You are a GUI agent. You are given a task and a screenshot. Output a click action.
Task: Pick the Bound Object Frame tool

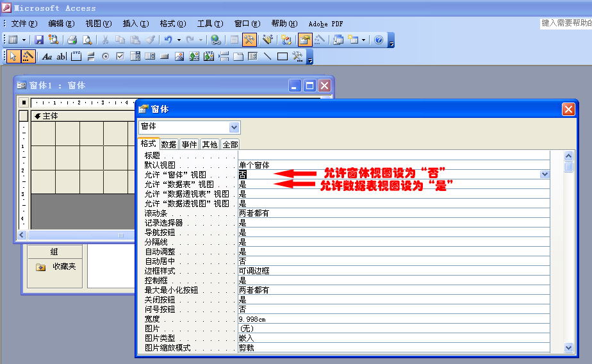[209, 56]
